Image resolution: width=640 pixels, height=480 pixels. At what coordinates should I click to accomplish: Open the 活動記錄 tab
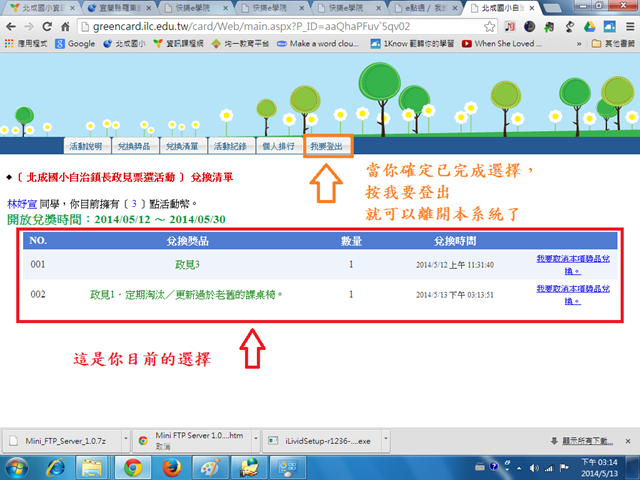[x=229, y=146]
